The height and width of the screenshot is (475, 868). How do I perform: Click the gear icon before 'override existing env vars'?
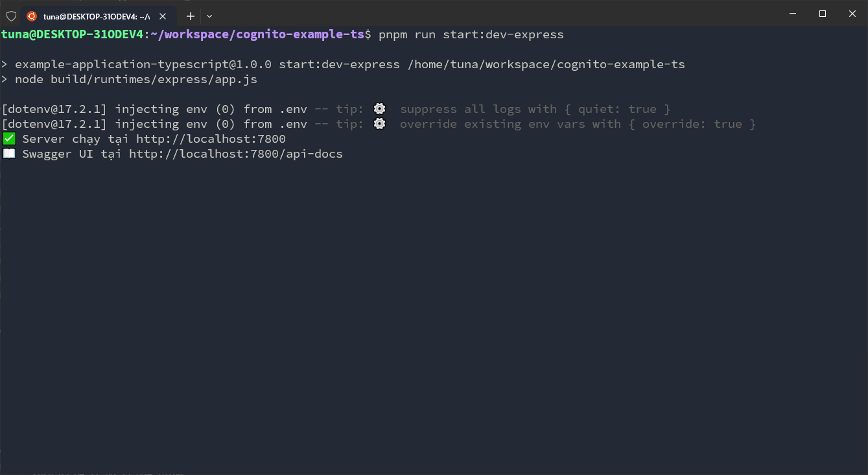tap(380, 124)
